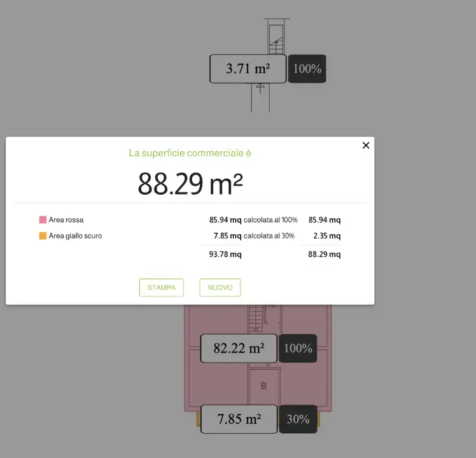476x458 pixels.
Task: Click the 'La superficie commerciale è' title
Action: tap(190, 153)
